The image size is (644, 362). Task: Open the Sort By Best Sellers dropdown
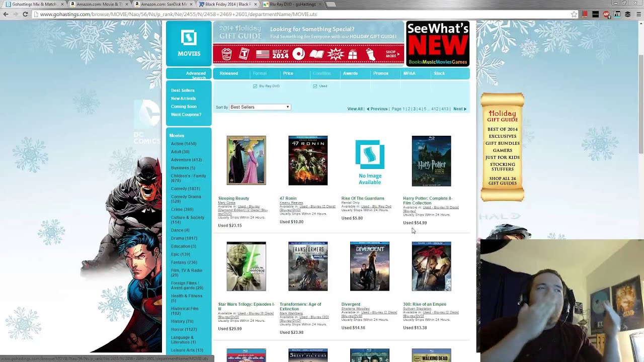pyautogui.click(x=260, y=107)
